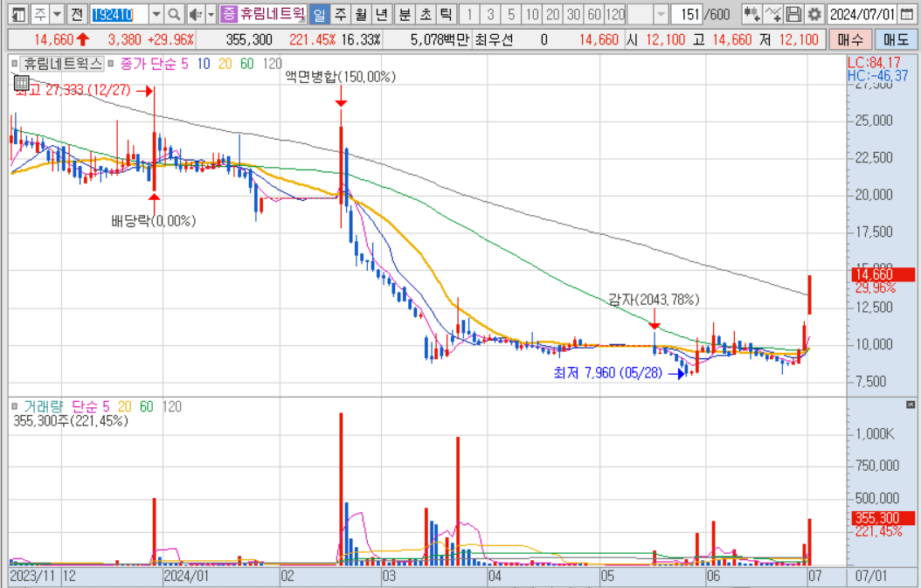The width and height of the screenshot is (921, 588).
Task: Click the price MA 10 legend
Action: click(204, 64)
